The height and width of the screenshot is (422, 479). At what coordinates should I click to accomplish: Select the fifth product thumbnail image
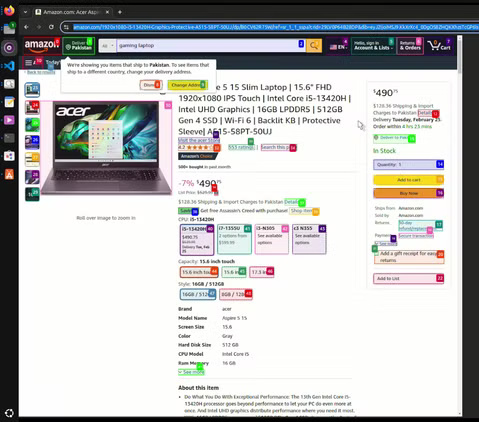(32, 159)
